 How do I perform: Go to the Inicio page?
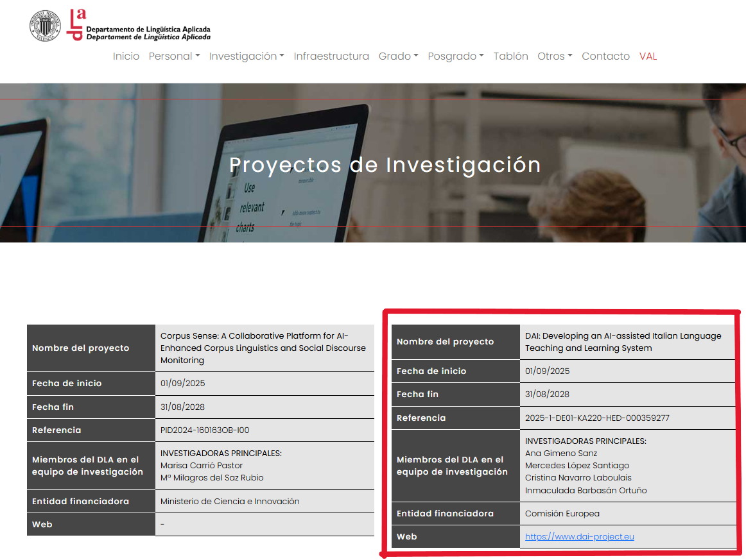click(x=126, y=56)
